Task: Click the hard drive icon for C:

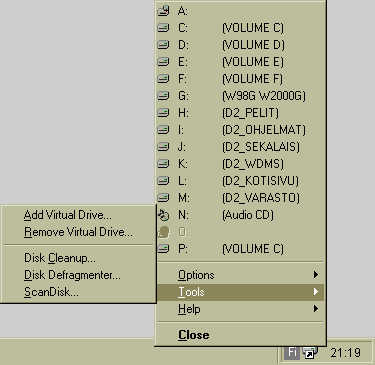Action: pyautogui.click(x=163, y=27)
